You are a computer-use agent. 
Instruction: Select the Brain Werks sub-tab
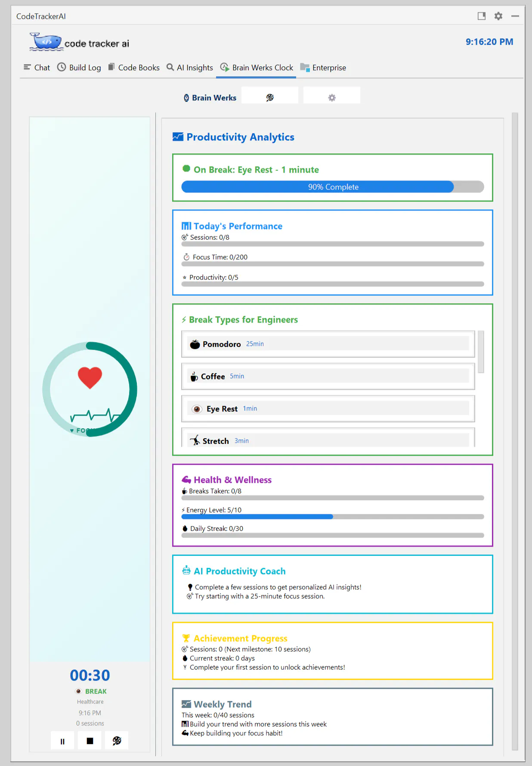coord(210,98)
